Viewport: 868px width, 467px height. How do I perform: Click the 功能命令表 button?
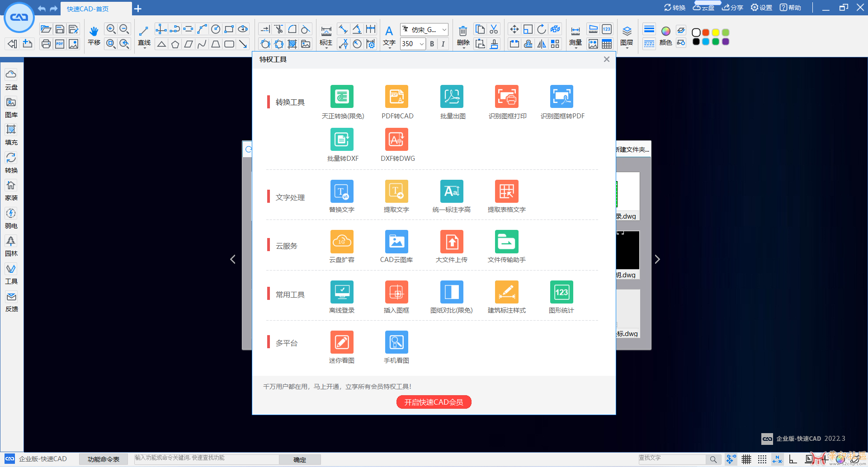pyautogui.click(x=104, y=459)
